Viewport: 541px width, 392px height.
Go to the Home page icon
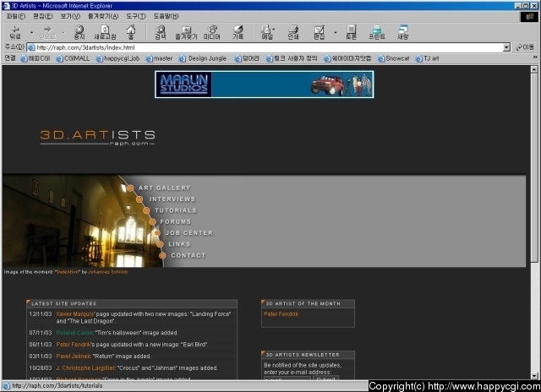130,32
